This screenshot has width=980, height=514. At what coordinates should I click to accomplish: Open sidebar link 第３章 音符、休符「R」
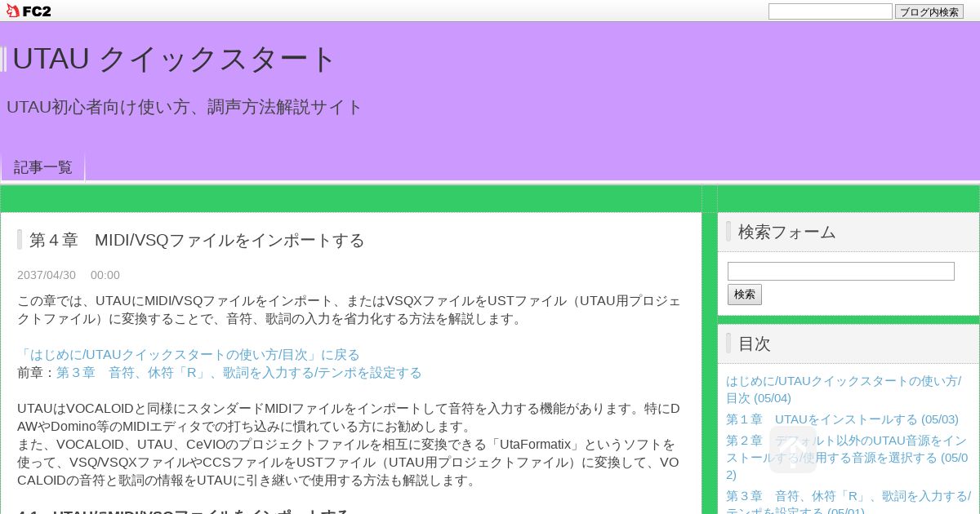pos(849,503)
